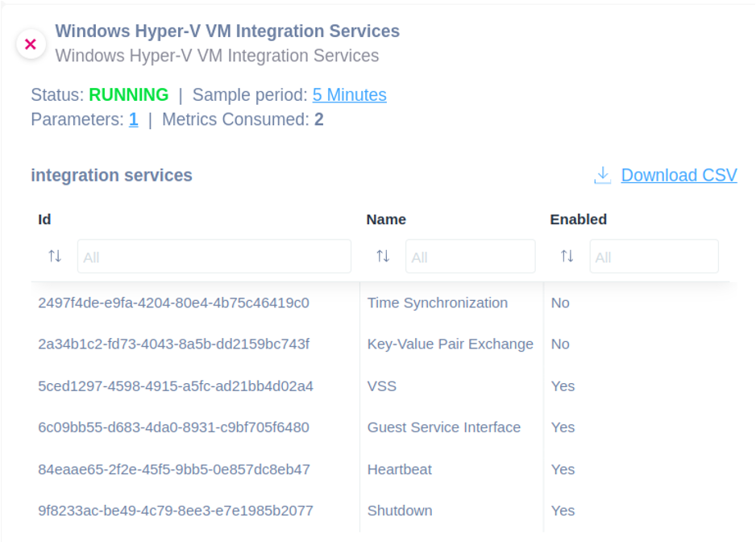Click the integration services section heading
The height and width of the screenshot is (542, 756).
pos(111,175)
